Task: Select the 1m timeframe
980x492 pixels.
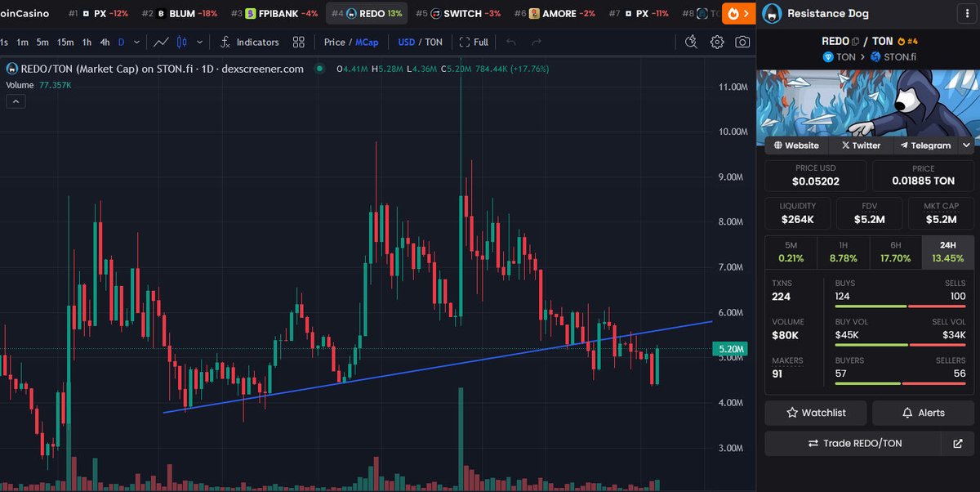Action: (x=23, y=42)
